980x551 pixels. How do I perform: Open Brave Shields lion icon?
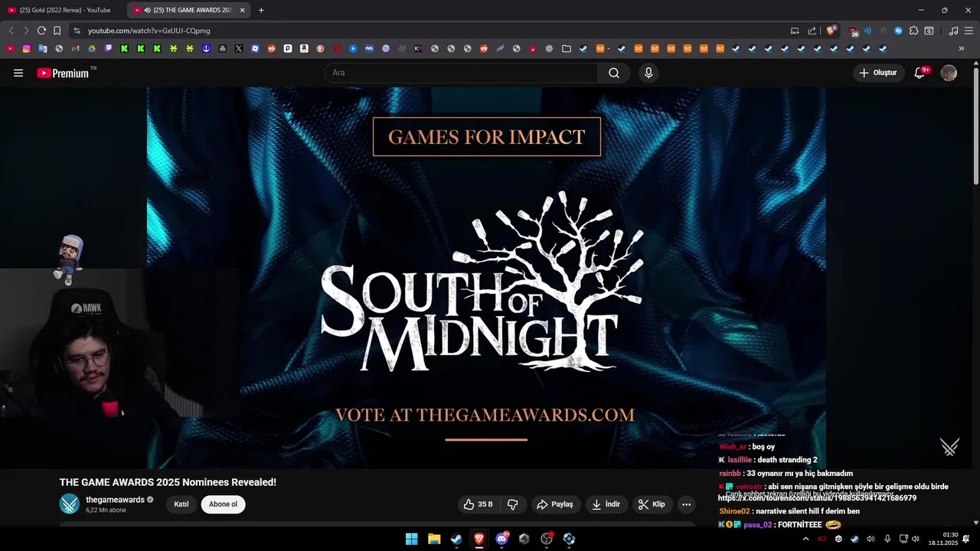(831, 31)
